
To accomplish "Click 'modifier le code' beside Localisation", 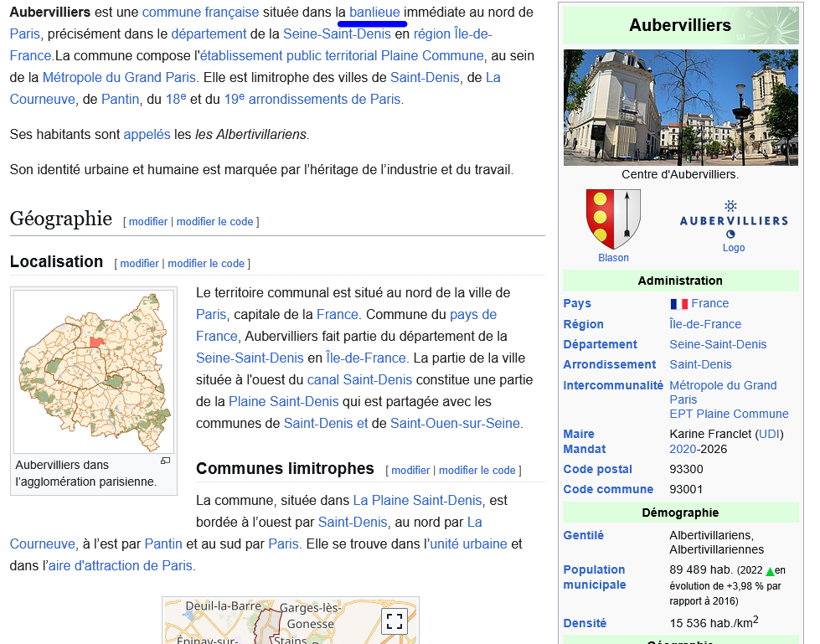I will [206, 264].
